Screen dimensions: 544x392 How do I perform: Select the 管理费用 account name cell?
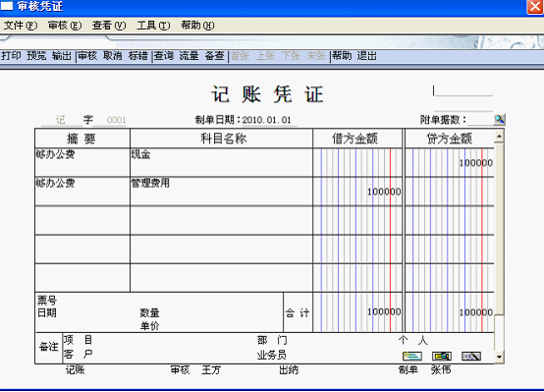[x=221, y=192]
